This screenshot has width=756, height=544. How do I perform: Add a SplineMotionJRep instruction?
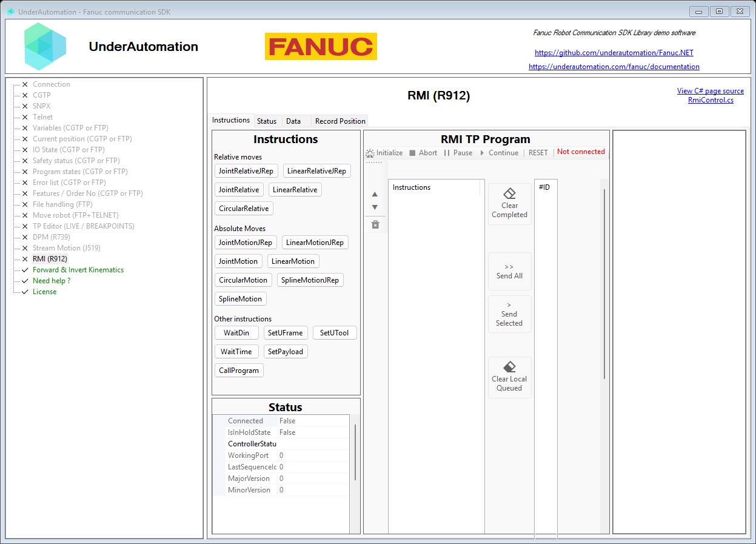tap(310, 280)
